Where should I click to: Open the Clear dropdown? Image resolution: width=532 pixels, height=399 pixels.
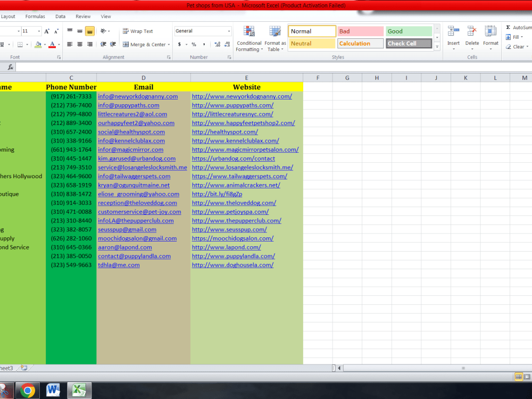click(x=517, y=47)
